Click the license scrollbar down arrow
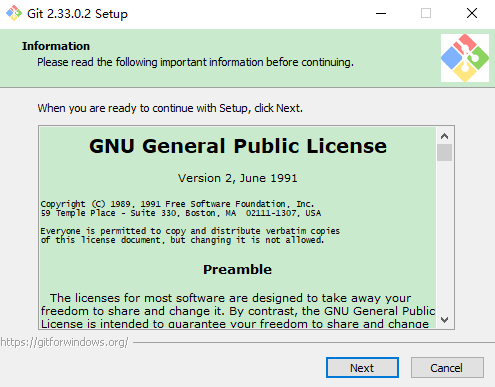 444,320
